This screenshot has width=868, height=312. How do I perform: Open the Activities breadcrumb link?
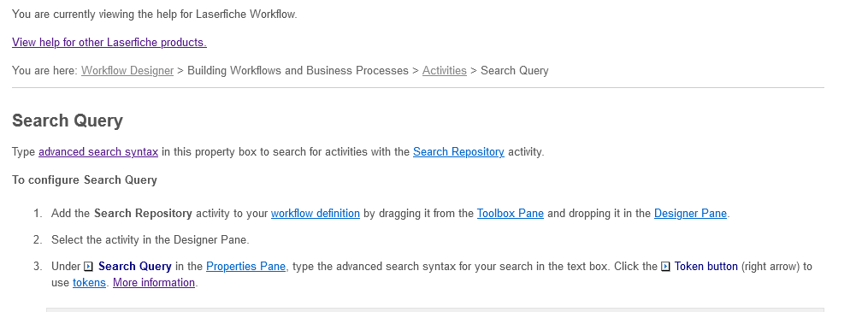445,71
